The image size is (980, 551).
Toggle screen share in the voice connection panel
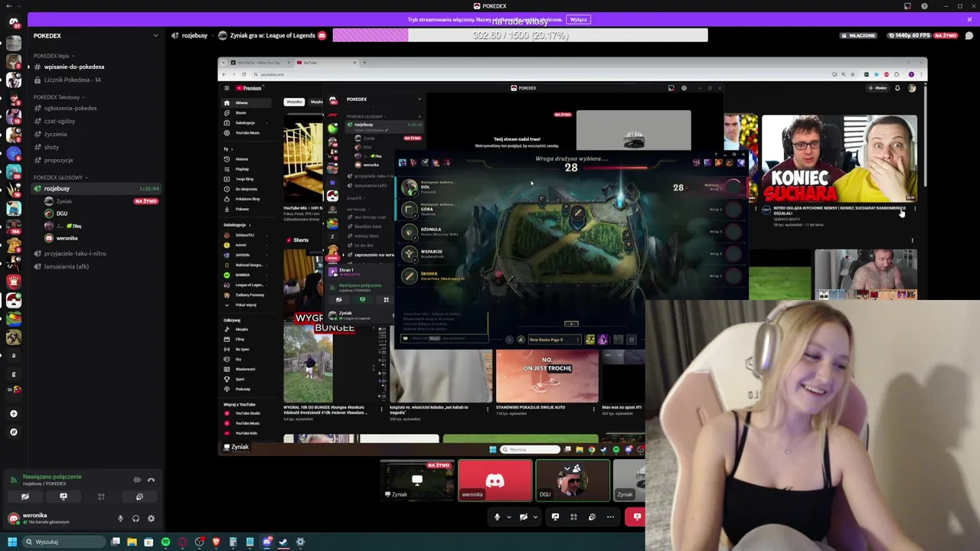[64, 497]
